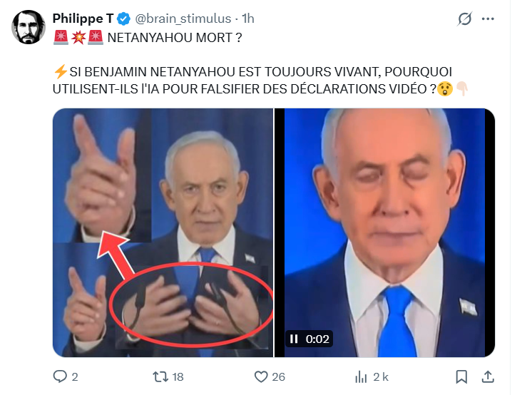
Task: Click the "POURQUOI UTILISENT-ILS l'IA" tweet paragraph
Action: coord(260,81)
